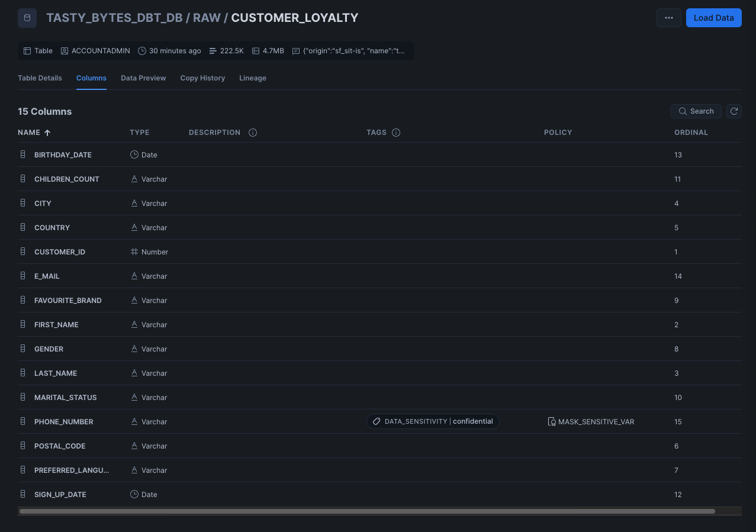Click the RAW schema breadcrumb link

click(x=207, y=18)
